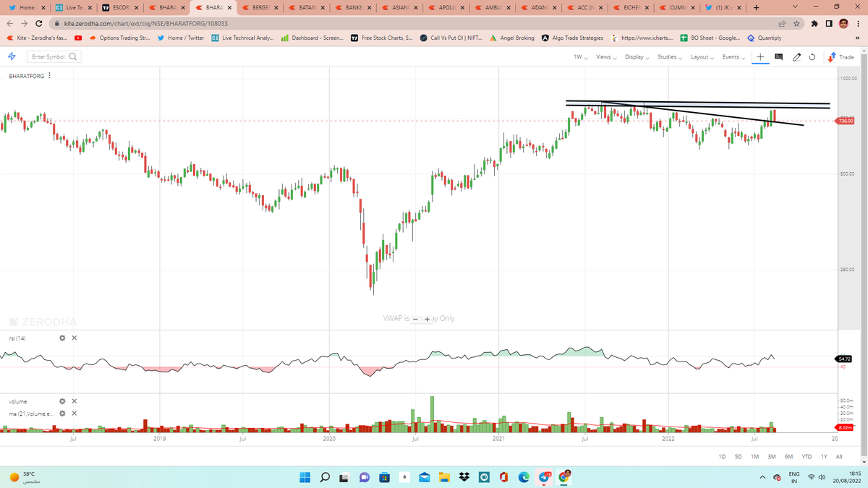
Task: Click the 736.00 current price label
Action: pyautogui.click(x=846, y=121)
